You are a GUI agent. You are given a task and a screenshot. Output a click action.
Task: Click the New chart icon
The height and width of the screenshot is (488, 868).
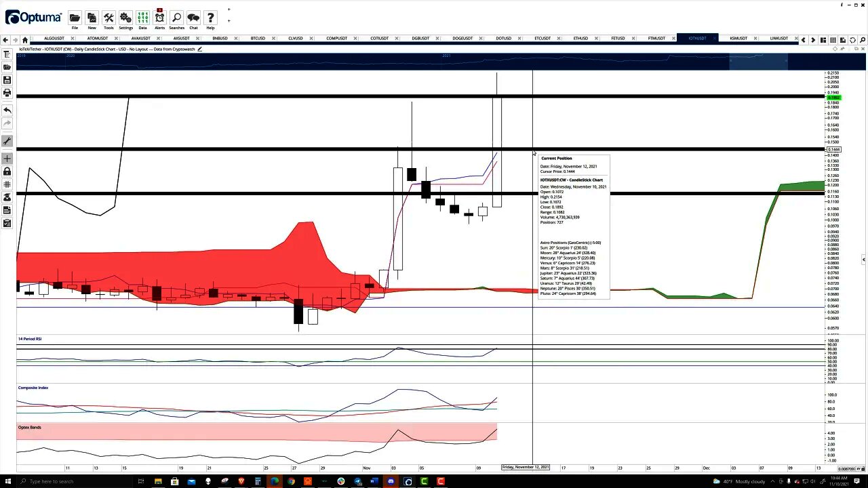click(92, 18)
